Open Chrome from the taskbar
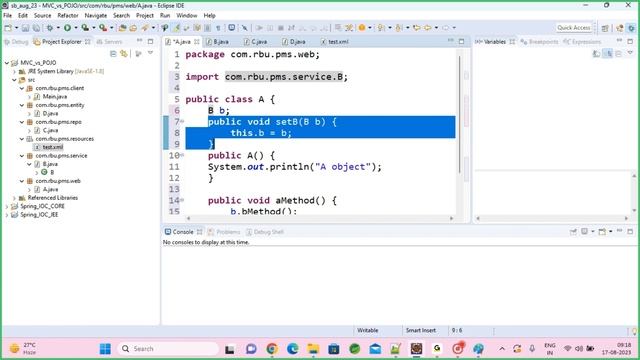The width and height of the screenshot is (640, 360). tap(272, 349)
